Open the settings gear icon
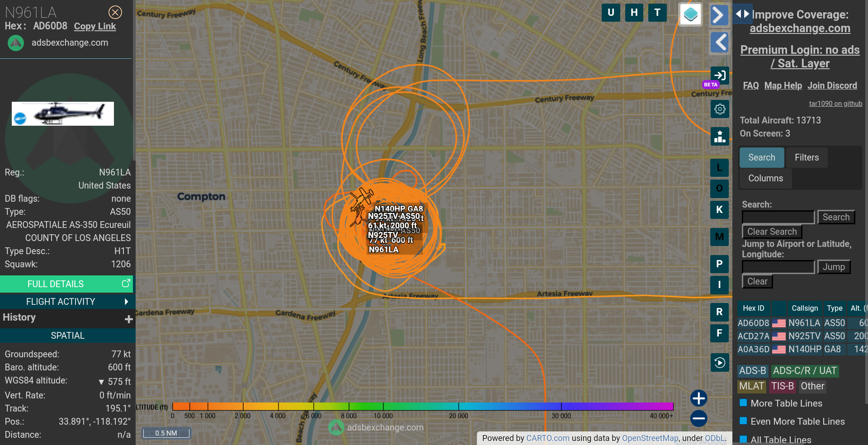This screenshot has width=868, height=445. click(x=720, y=109)
